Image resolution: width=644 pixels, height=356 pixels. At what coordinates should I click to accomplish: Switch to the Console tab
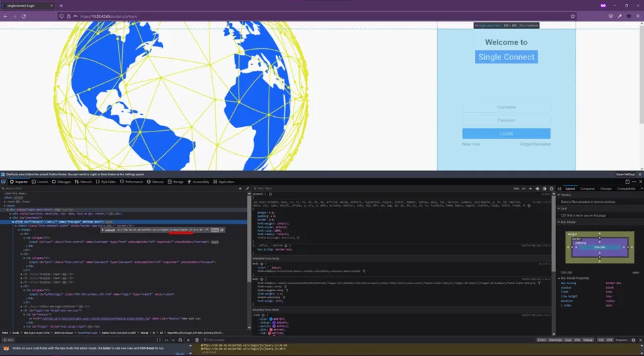point(40,182)
